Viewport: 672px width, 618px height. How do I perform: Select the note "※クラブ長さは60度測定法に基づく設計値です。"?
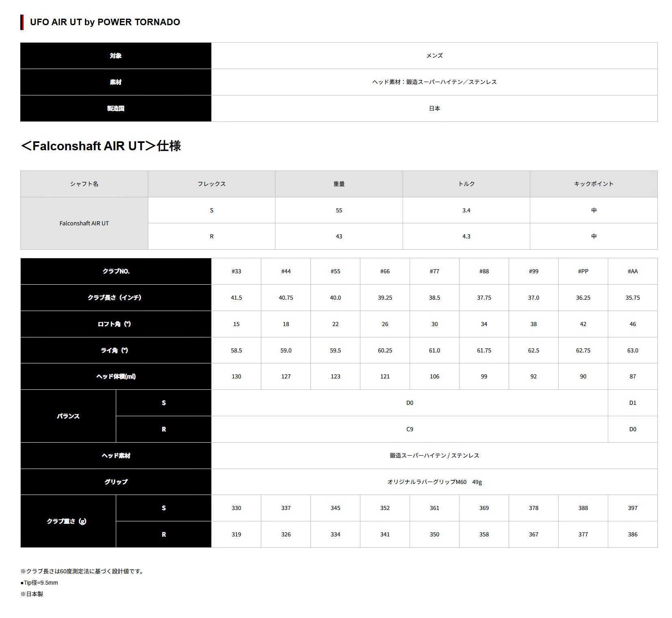[x=83, y=571]
